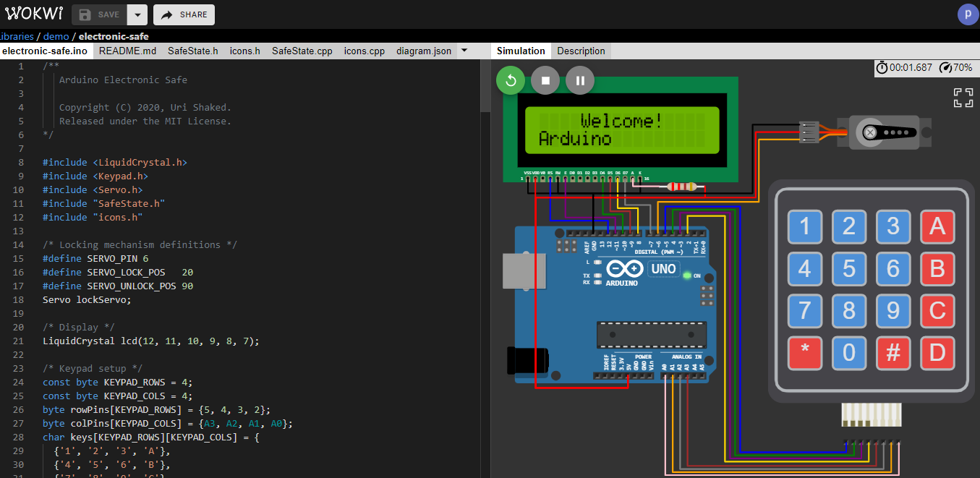Save the project with SAVE button
The width and height of the screenshot is (980, 478).
pos(99,14)
